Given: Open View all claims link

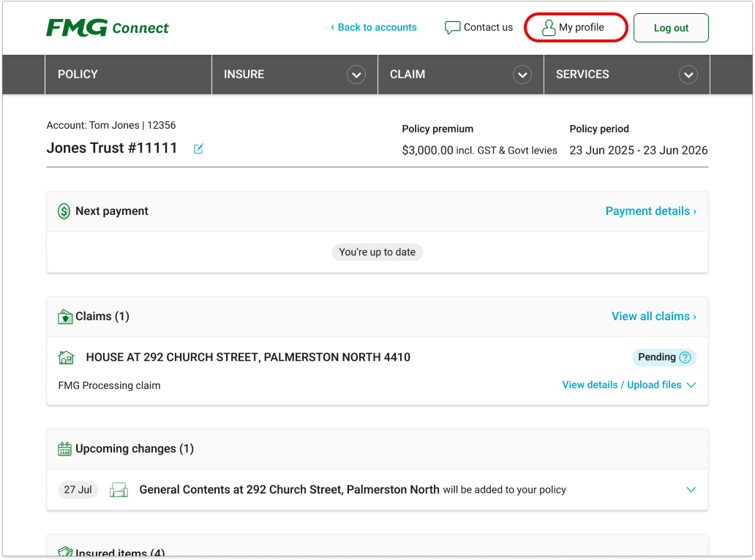Looking at the screenshot, I should coord(654,317).
